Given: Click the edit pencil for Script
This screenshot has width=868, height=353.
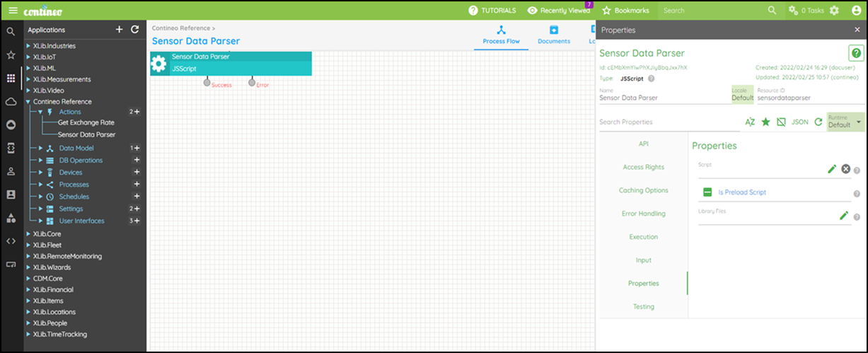Looking at the screenshot, I should (832, 169).
